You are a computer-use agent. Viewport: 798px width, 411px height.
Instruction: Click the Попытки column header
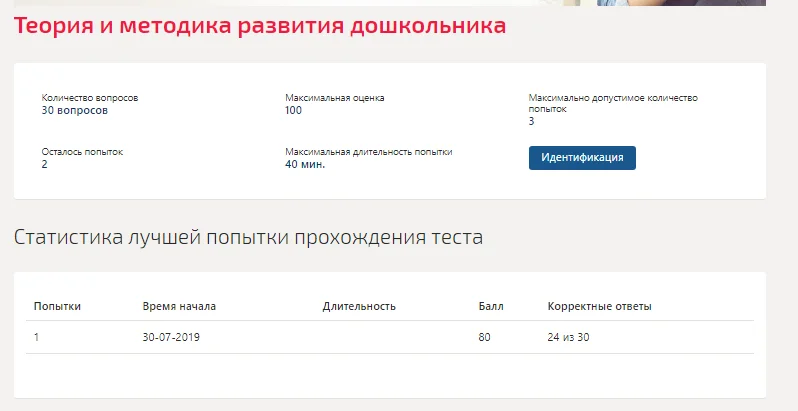pos(57,306)
